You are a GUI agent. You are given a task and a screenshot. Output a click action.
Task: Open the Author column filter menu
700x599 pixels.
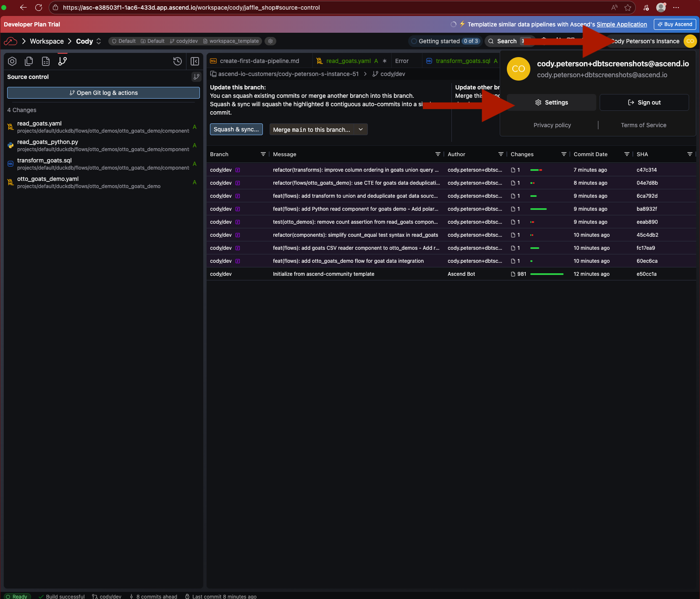501,154
